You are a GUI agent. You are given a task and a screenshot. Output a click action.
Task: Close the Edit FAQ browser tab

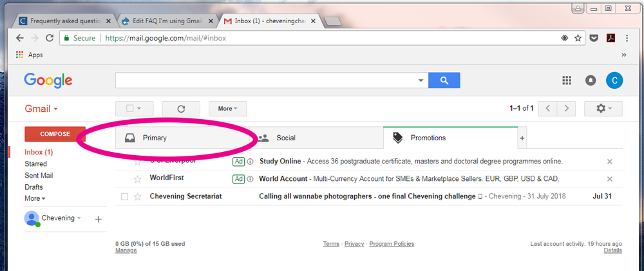click(x=211, y=21)
